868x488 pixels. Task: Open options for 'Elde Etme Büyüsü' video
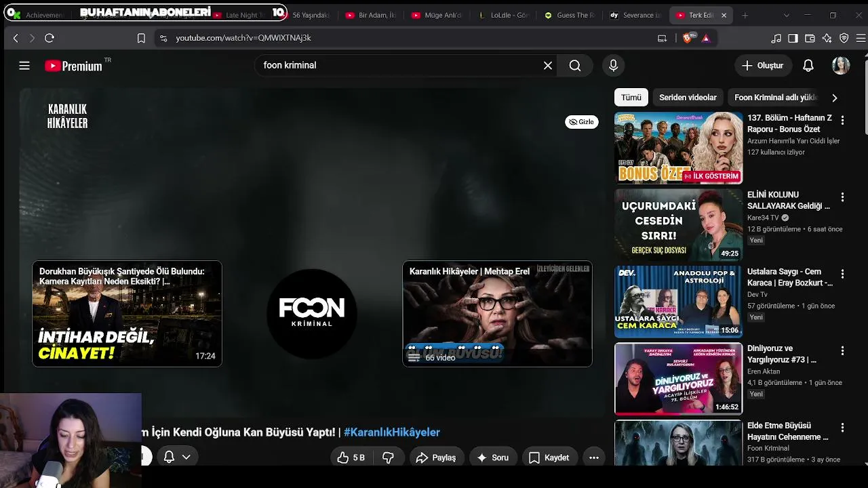(842, 428)
